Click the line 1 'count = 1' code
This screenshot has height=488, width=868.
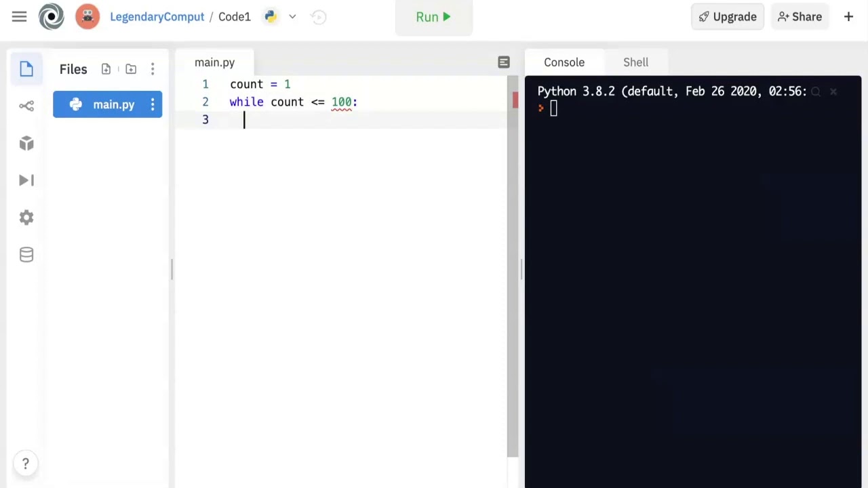(x=260, y=84)
